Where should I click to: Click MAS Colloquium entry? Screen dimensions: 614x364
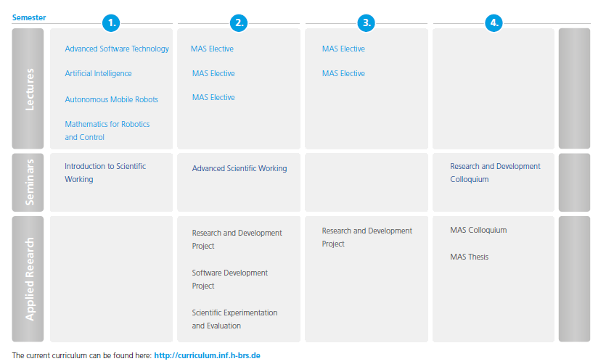pyautogui.click(x=478, y=230)
